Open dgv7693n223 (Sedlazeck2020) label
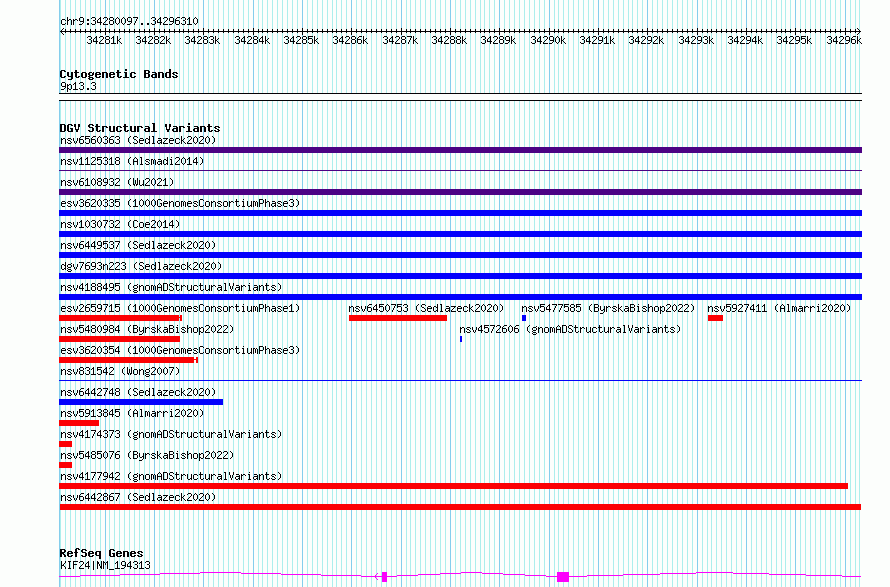This screenshot has width=890, height=587. click(141, 266)
